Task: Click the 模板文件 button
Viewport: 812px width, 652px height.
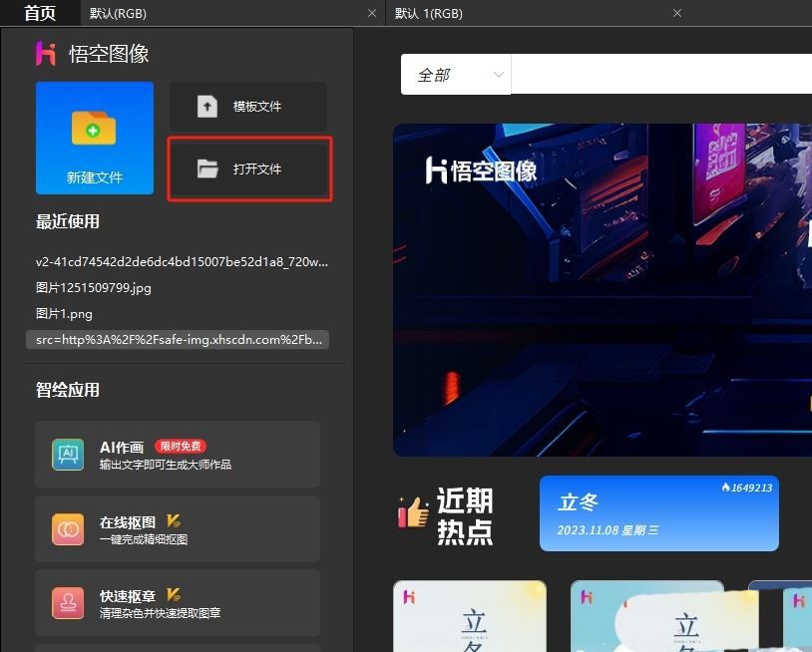Action: (248, 107)
